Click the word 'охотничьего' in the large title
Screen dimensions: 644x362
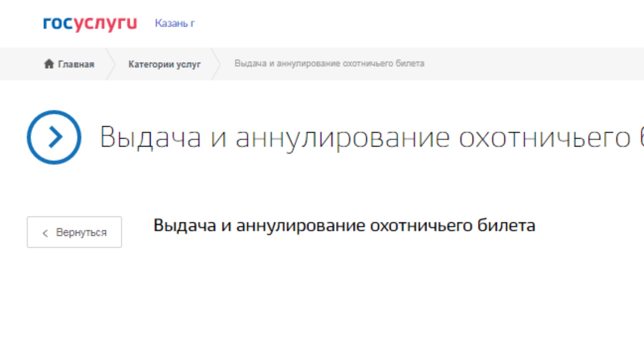(x=544, y=138)
